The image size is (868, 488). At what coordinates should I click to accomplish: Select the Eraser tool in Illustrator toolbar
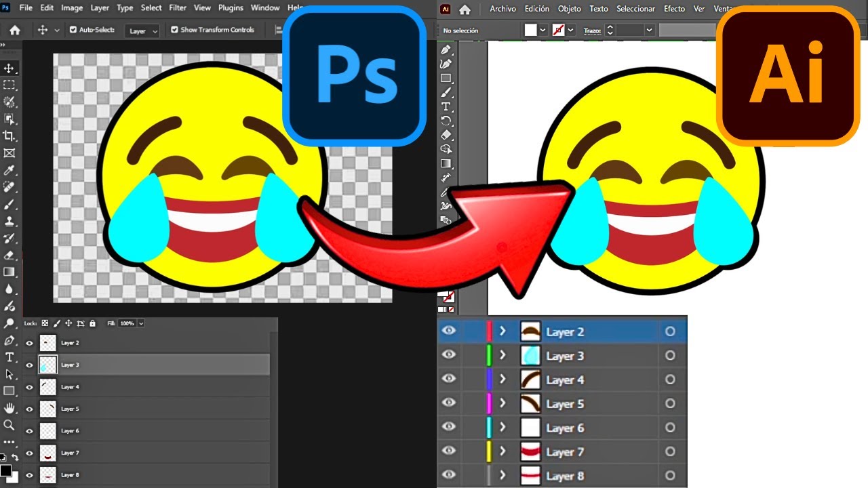pos(446,136)
